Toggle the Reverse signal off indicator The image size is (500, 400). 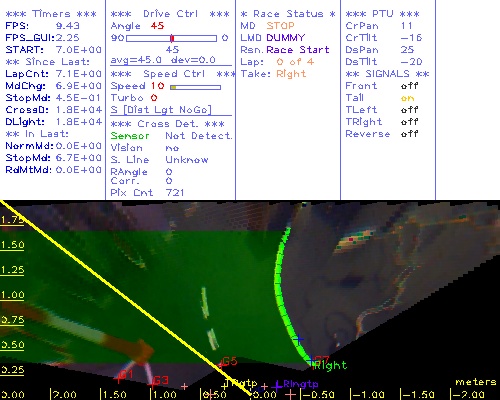pyautogui.click(x=409, y=134)
